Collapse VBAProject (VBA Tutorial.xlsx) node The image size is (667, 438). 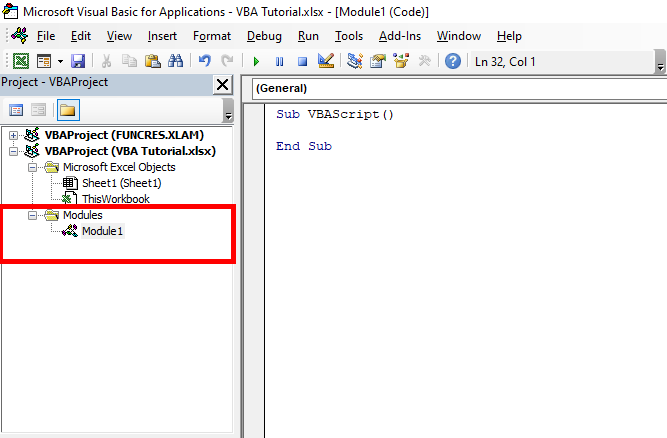click(13, 151)
